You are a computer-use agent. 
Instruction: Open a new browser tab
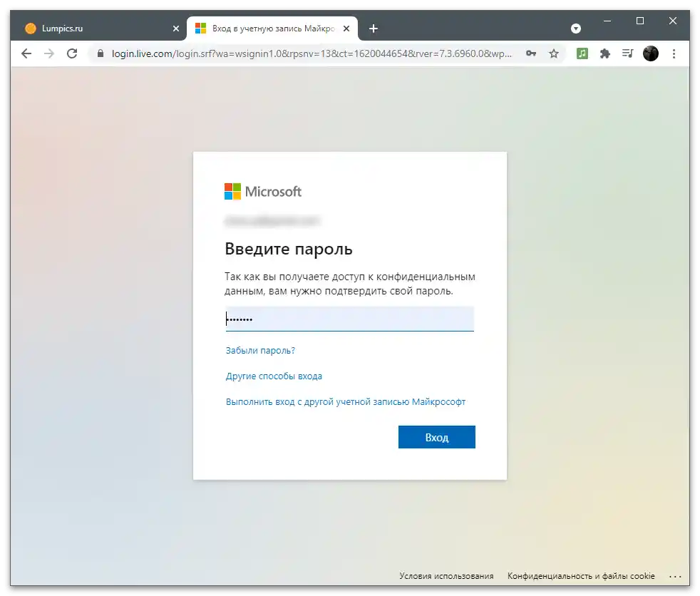374,29
